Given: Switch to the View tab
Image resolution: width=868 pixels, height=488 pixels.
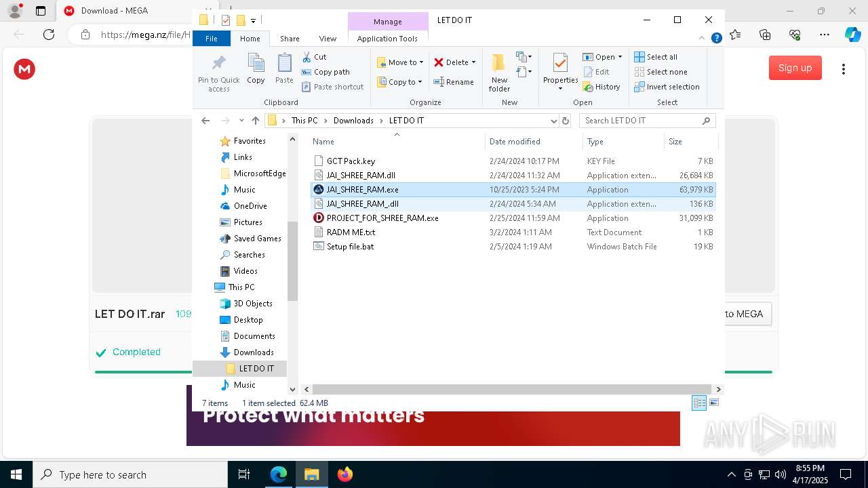Looking at the screenshot, I should (x=328, y=39).
